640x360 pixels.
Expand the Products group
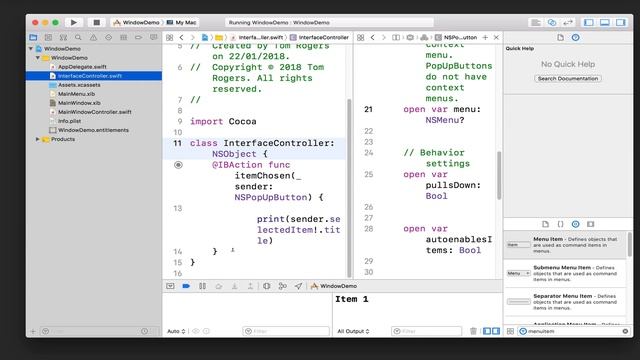point(38,139)
